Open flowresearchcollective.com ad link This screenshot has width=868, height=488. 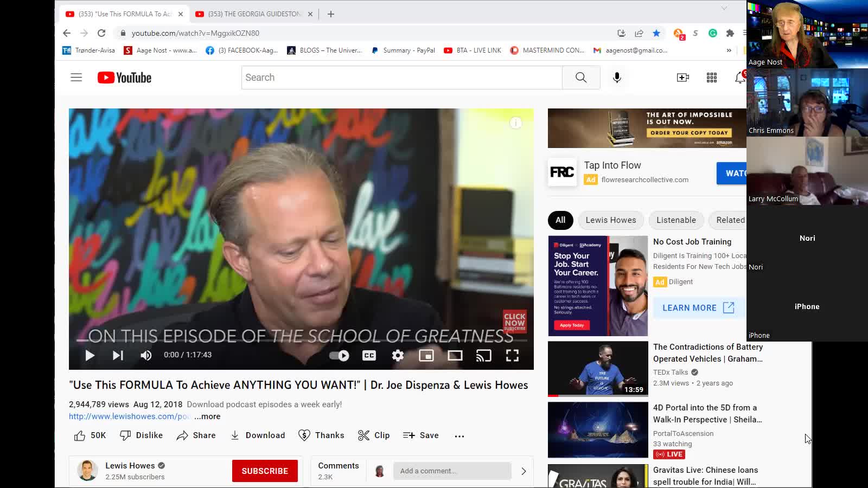(x=644, y=179)
